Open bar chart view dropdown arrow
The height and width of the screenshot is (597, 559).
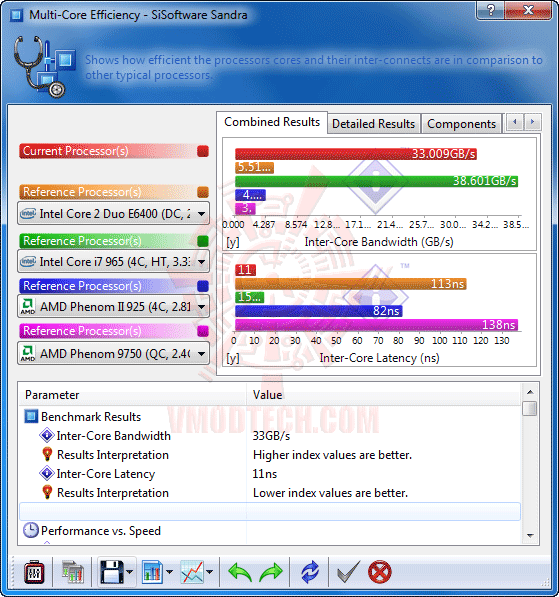point(169,572)
